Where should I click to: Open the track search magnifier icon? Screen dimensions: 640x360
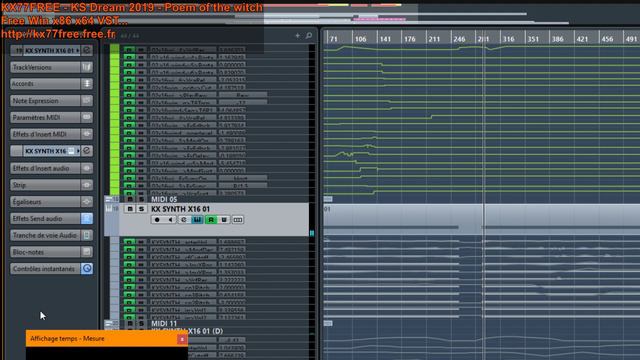pyautogui.click(x=309, y=36)
